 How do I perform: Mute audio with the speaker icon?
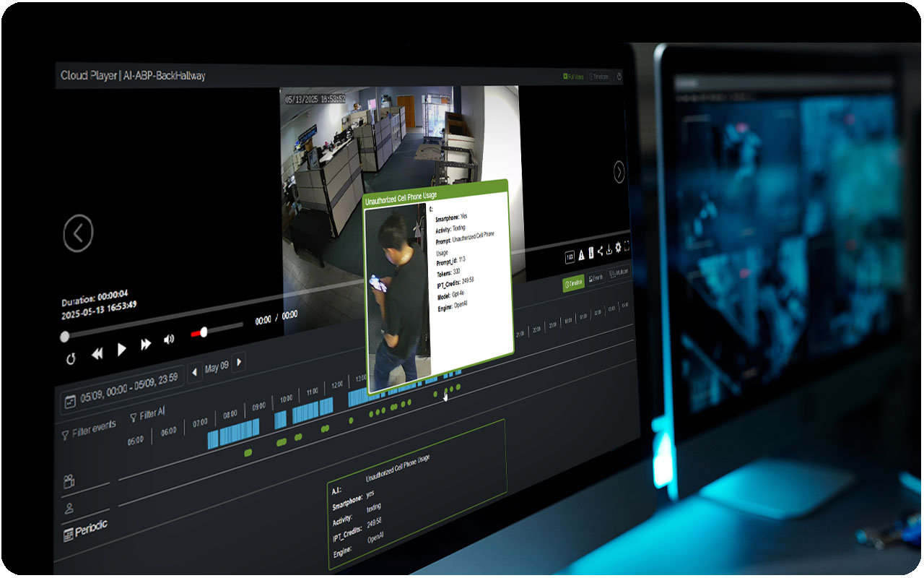click(169, 340)
